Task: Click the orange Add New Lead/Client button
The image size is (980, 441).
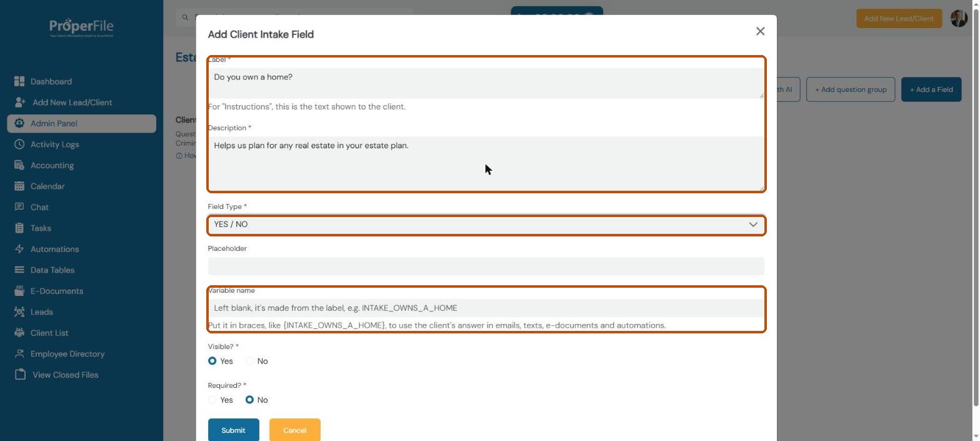Action: pos(899,18)
